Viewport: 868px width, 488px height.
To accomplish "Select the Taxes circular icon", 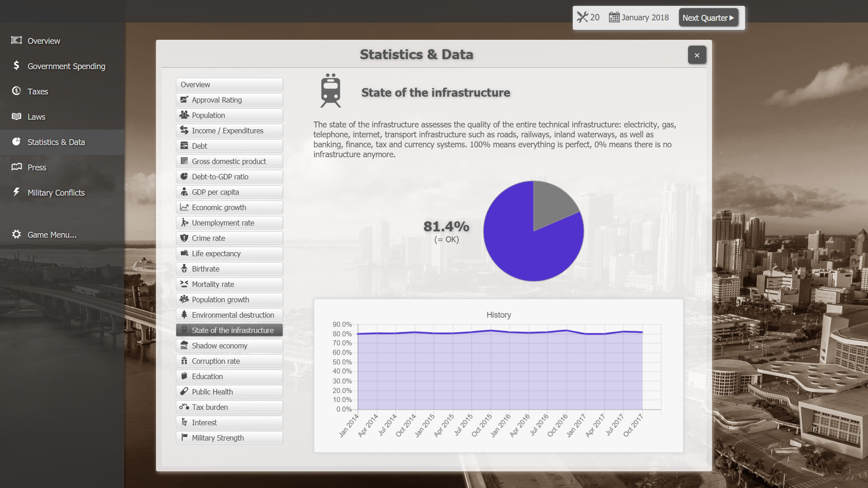I will [16, 91].
